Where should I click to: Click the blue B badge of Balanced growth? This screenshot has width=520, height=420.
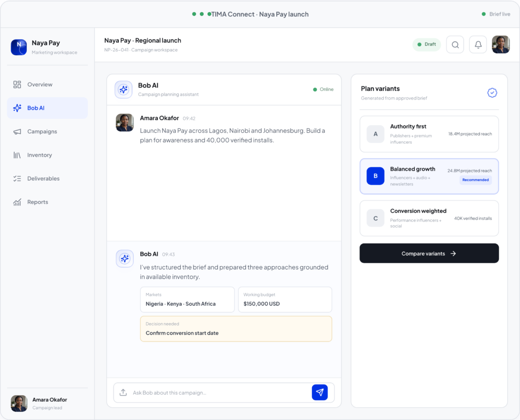click(x=375, y=176)
